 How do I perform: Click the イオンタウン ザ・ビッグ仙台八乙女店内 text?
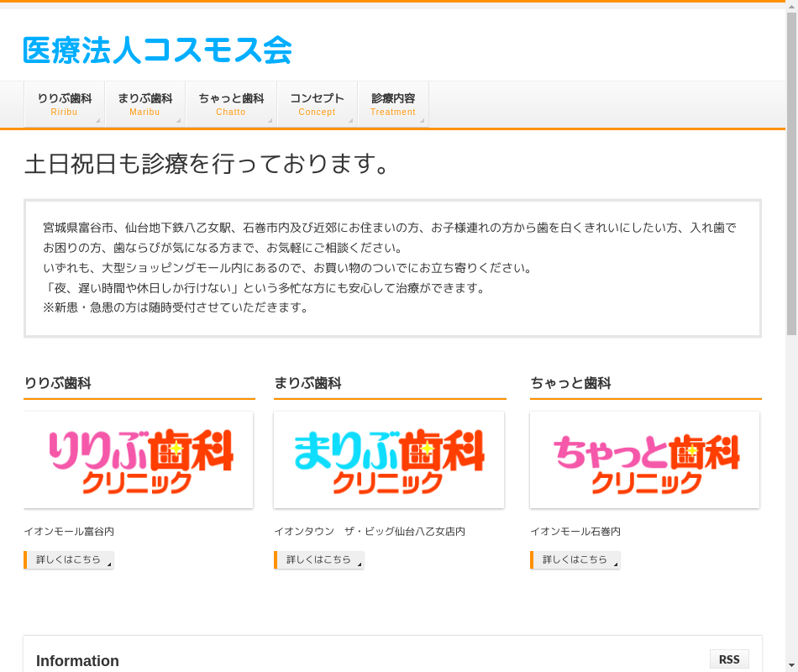coord(370,532)
